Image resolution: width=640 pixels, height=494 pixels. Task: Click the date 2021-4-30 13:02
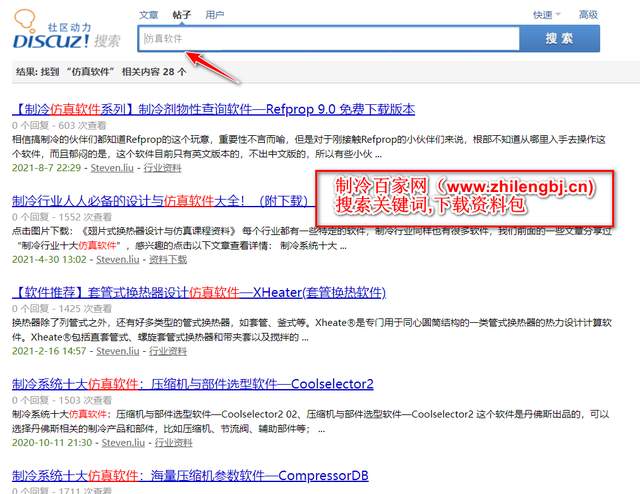coord(49,259)
